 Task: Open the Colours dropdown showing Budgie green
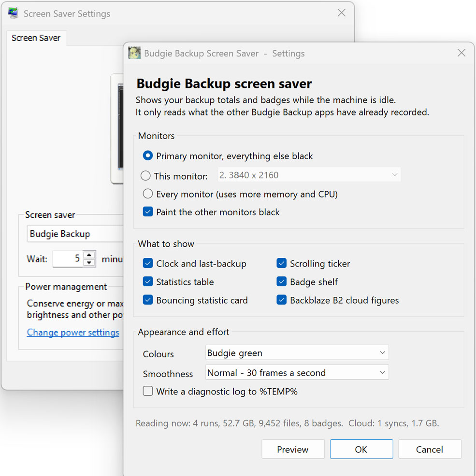(297, 353)
